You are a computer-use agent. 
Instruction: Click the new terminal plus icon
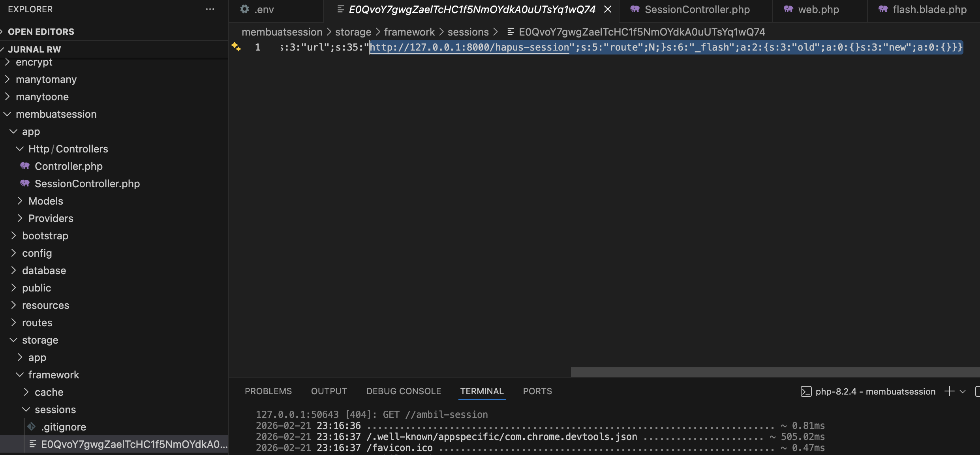tap(949, 391)
